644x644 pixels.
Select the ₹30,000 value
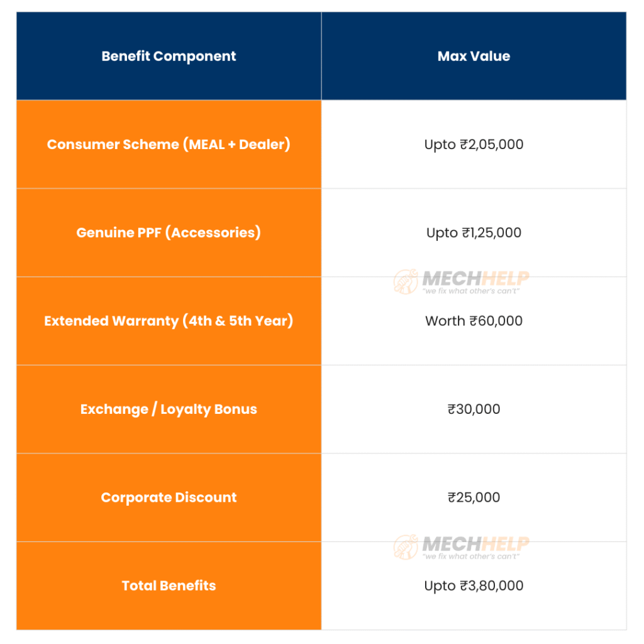click(474, 409)
